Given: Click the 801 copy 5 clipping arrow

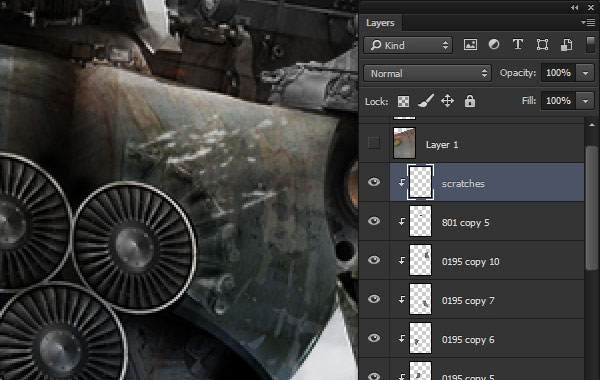Looking at the screenshot, I should click(x=401, y=222).
